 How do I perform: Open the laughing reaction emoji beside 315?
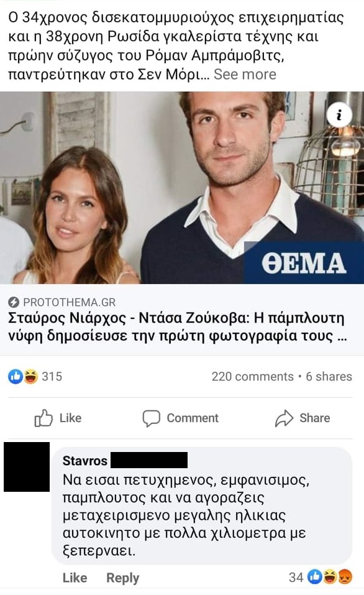30,376
